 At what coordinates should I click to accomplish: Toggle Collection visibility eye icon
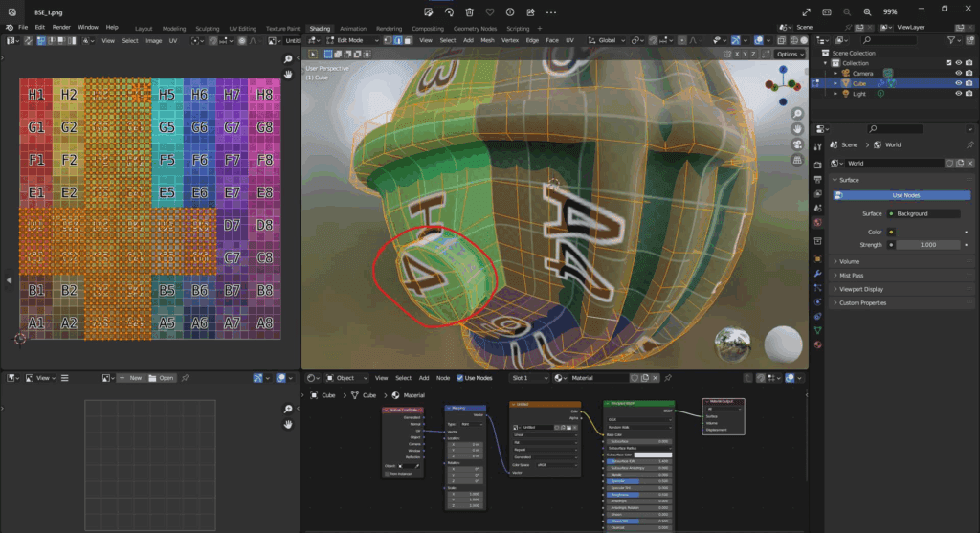click(x=958, y=63)
